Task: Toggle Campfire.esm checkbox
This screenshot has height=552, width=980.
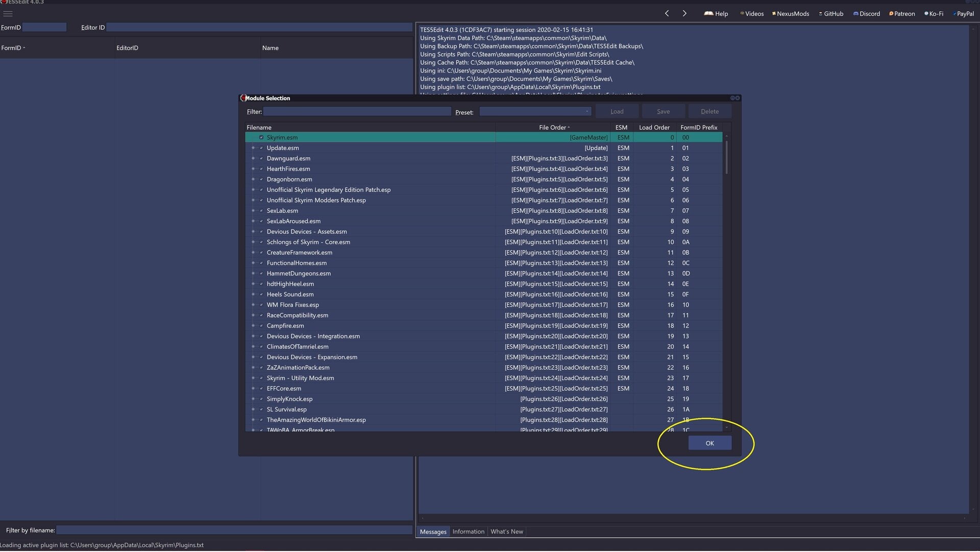Action: click(261, 326)
